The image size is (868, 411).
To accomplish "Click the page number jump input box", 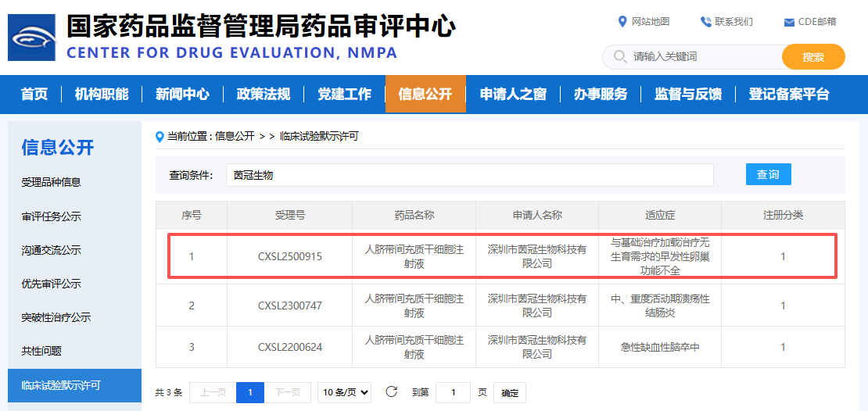I will (x=453, y=392).
